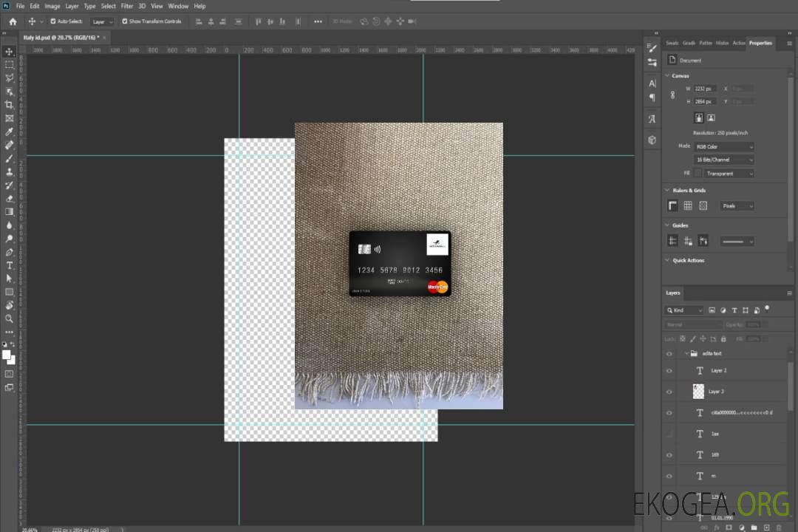Select the Rectangular Marquee tool
The width and height of the screenshot is (798, 532).
click(9, 65)
